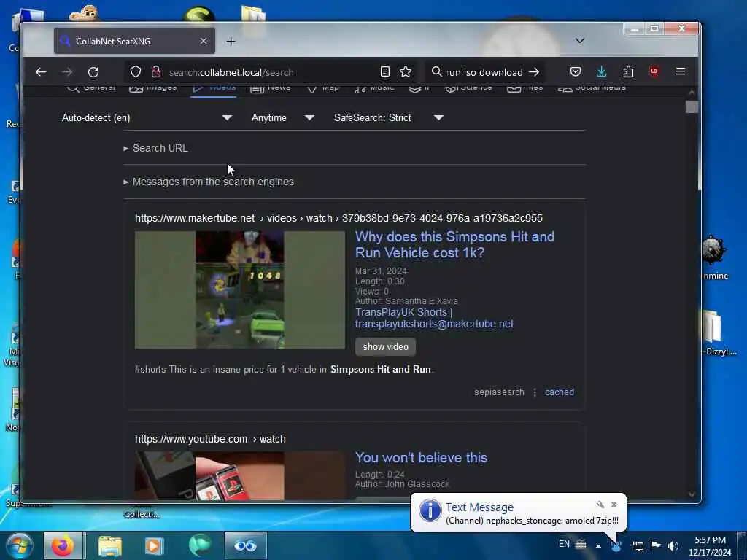Open the Anytime time range dropdown

click(x=282, y=117)
